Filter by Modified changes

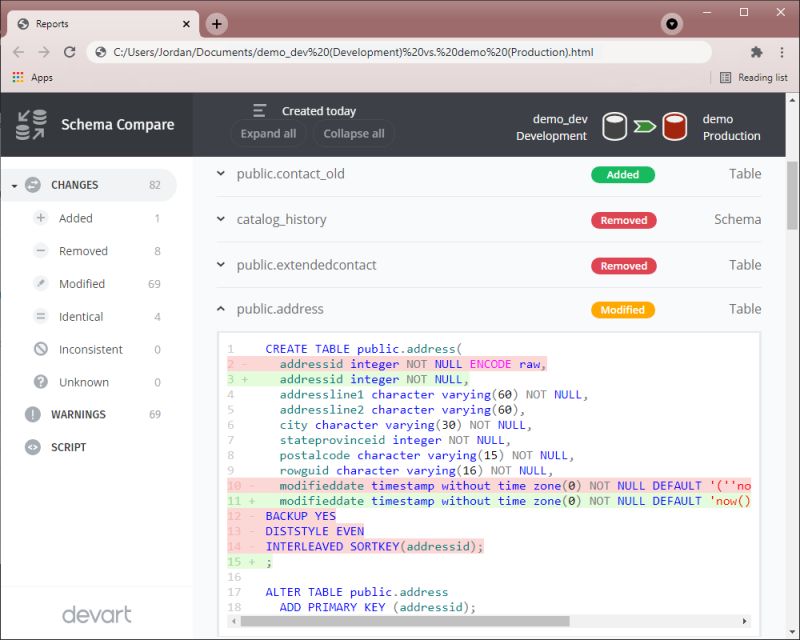tap(97, 283)
